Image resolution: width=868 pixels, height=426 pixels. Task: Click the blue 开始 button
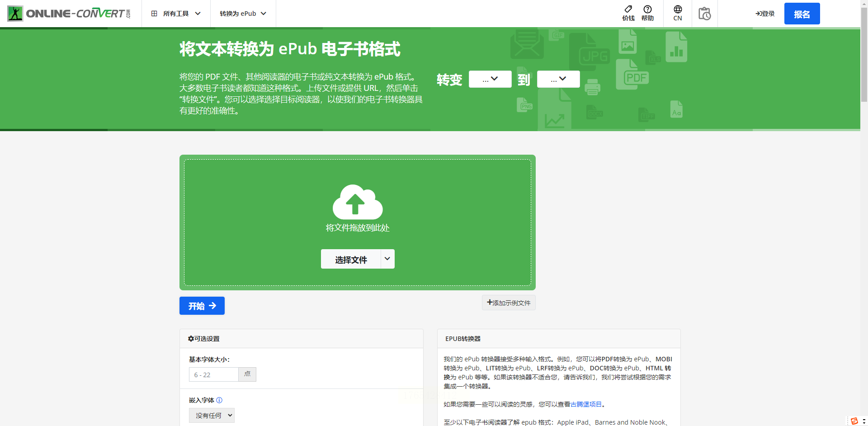point(202,306)
